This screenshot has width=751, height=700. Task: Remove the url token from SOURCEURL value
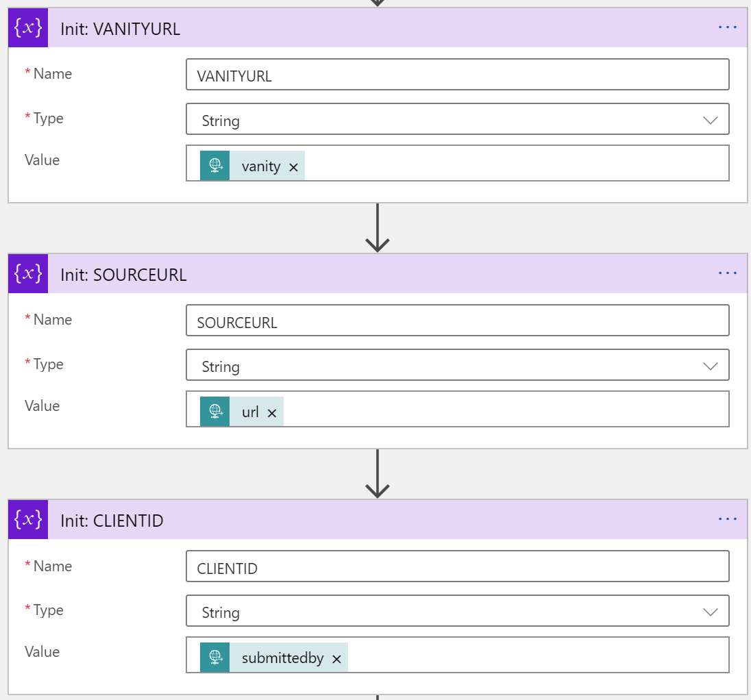[x=272, y=412]
